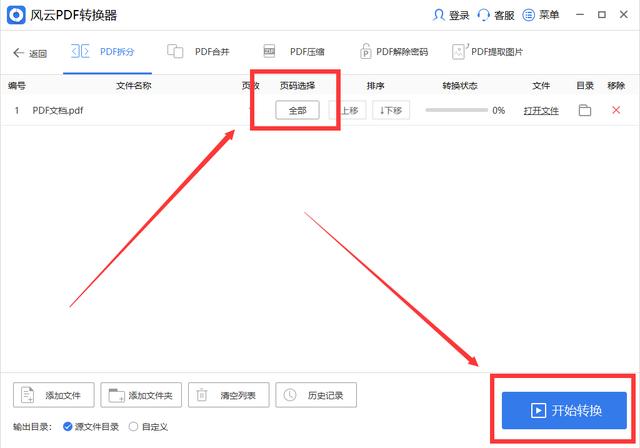Click the 风云PDF转换器 app logo icon
Viewport: 640px width, 448px height.
(16, 16)
